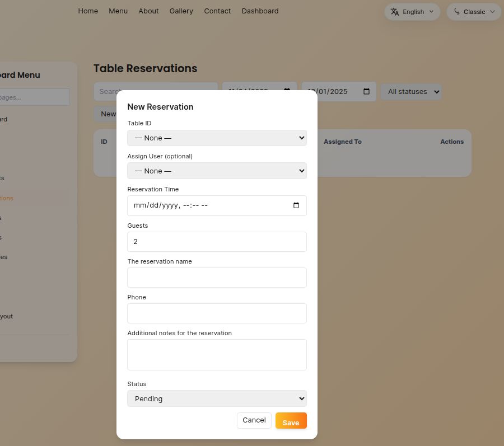Image resolution: width=504 pixels, height=446 pixels.
Task: Click the translate language icon
Action: coord(395,12)
